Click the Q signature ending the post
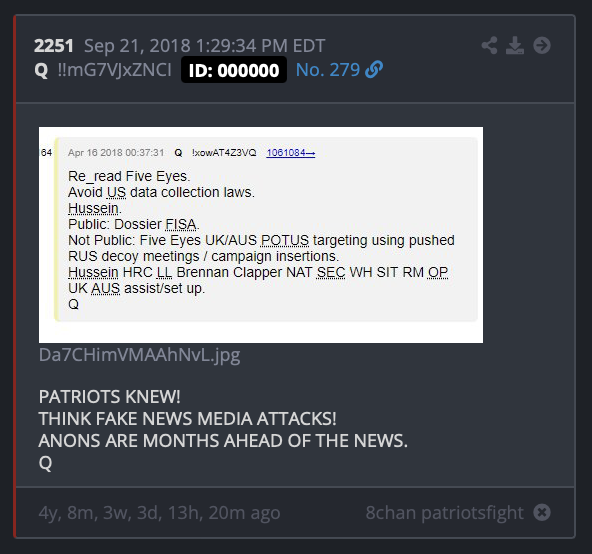592x554 pixels. coord(45,463)
